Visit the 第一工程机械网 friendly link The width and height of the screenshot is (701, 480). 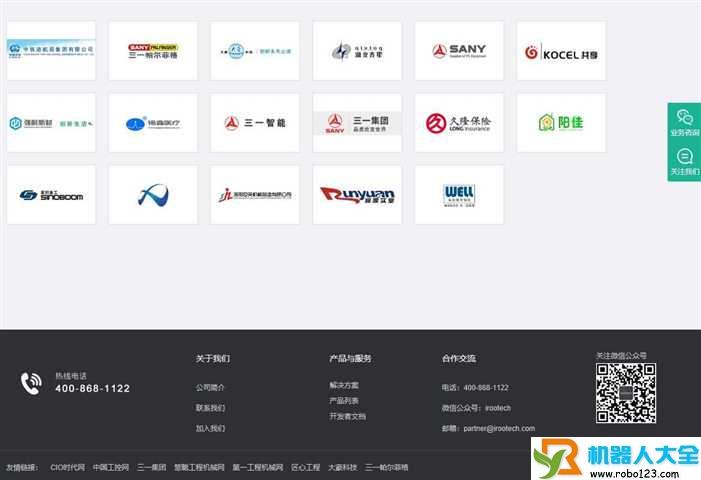258,467
